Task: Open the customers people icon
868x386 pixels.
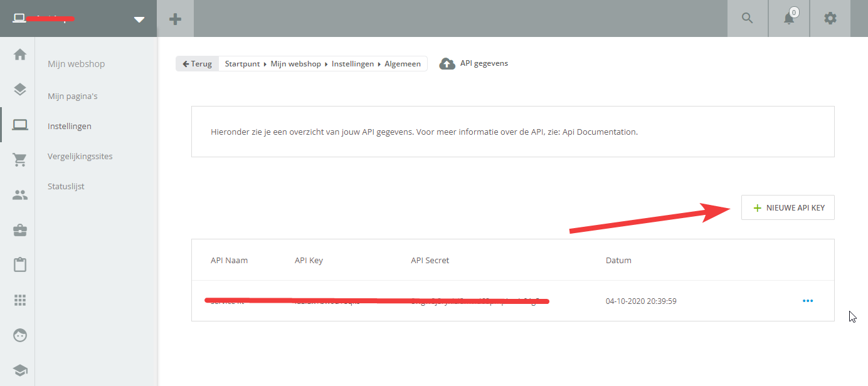Action: pos(20,195)
